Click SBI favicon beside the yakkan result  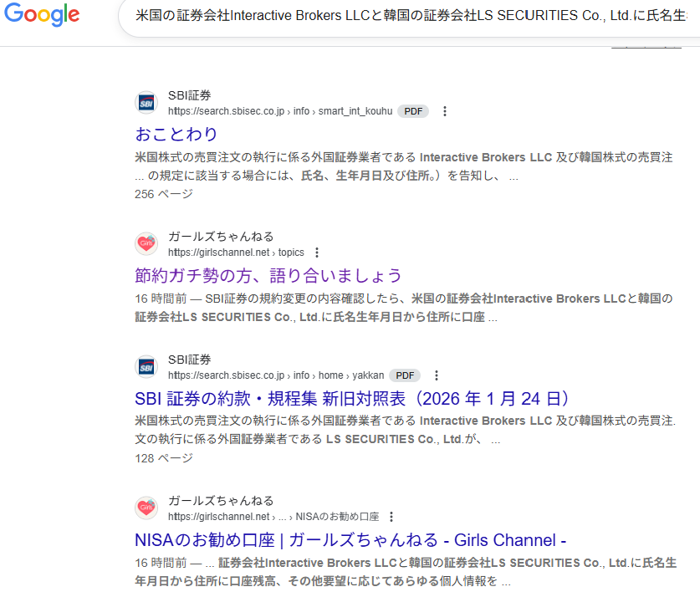[x=146, y=367]
